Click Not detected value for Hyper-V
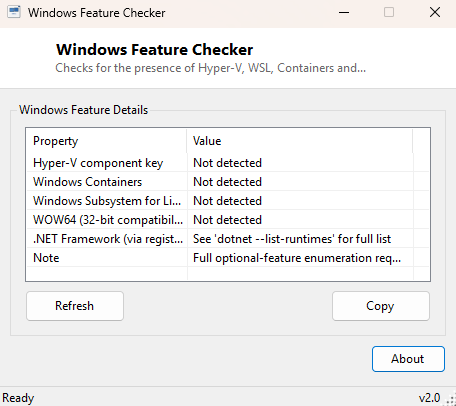Image resolution: width=456 pixels, height=406 pixels. click(228, 163)
